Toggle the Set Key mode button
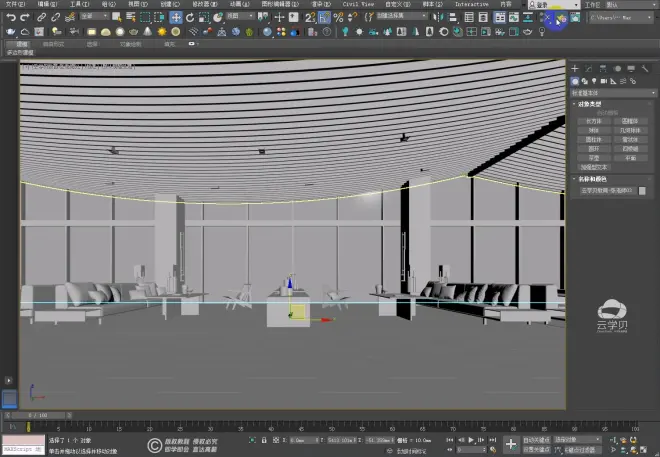660x457 pixels. tap(535, 450)
